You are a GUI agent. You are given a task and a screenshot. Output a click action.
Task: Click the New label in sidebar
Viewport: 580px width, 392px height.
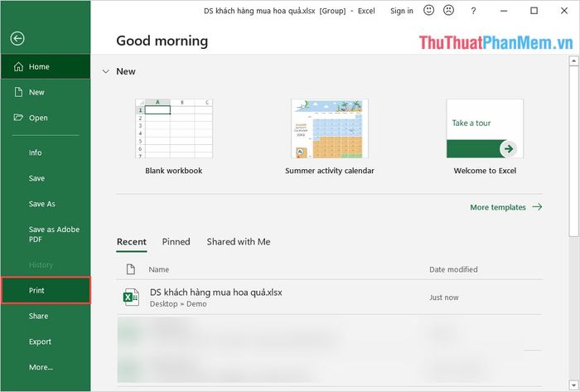click(x=36, y=93)
